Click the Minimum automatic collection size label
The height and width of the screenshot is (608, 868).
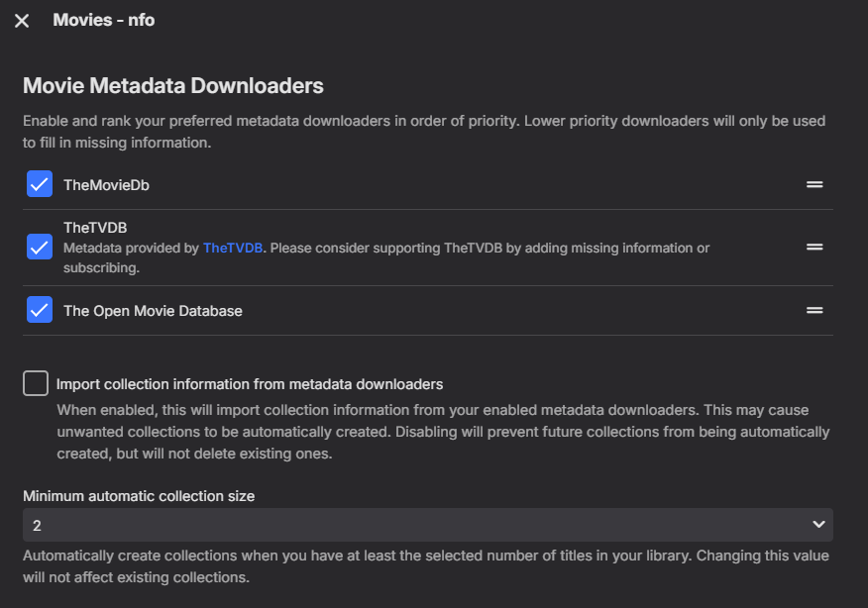pyautogui.click(x=139, y=496)
